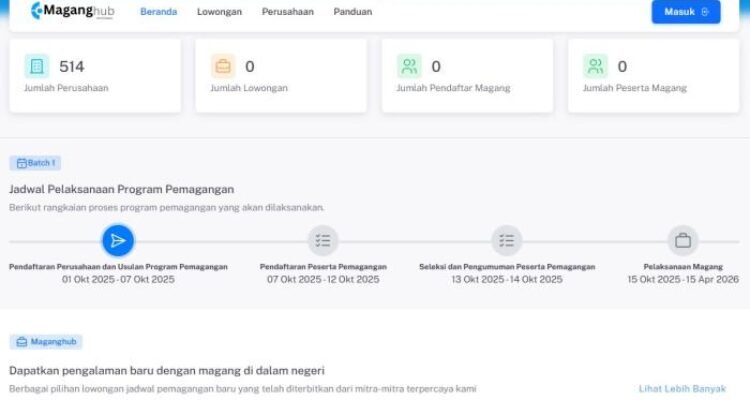Go to the Lowongan menu
Image resolution: width=750 pixels, height=400 pixels.
coord(219,12)
